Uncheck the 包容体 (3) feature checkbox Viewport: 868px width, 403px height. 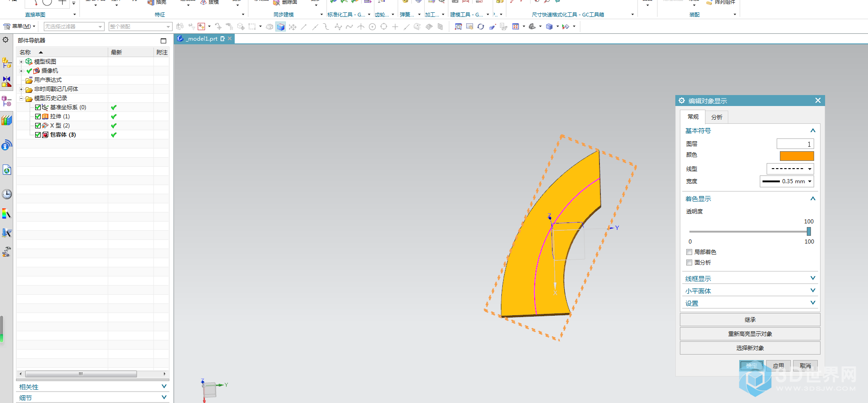tap(38, 135)
